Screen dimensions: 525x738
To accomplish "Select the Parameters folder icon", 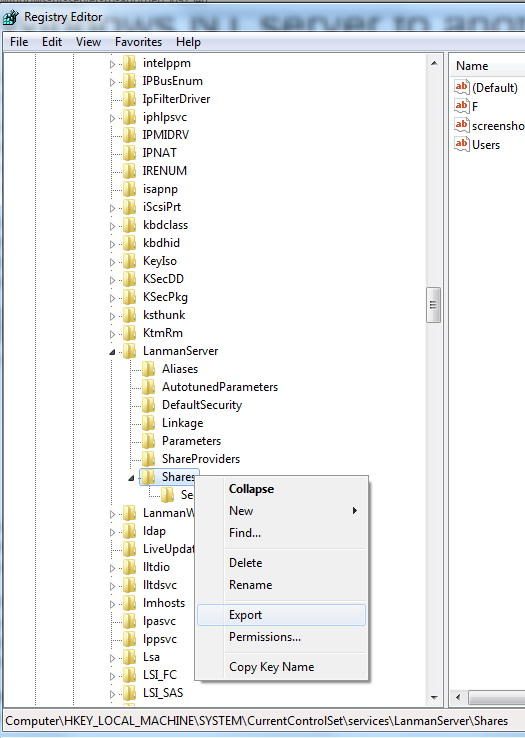I will (x=148, y=441).
